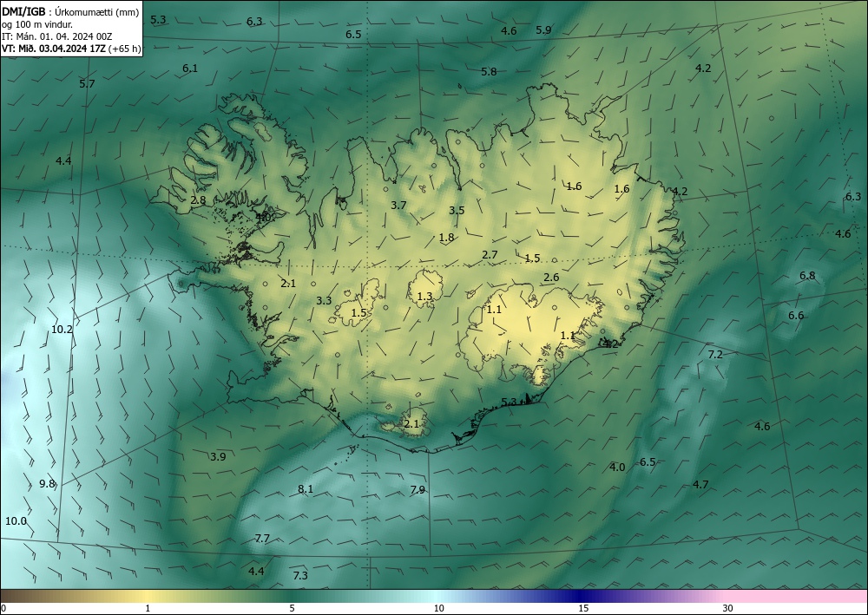Click the 8.1 value on the map
Screen dimensions: 868x615
[306, 488]
